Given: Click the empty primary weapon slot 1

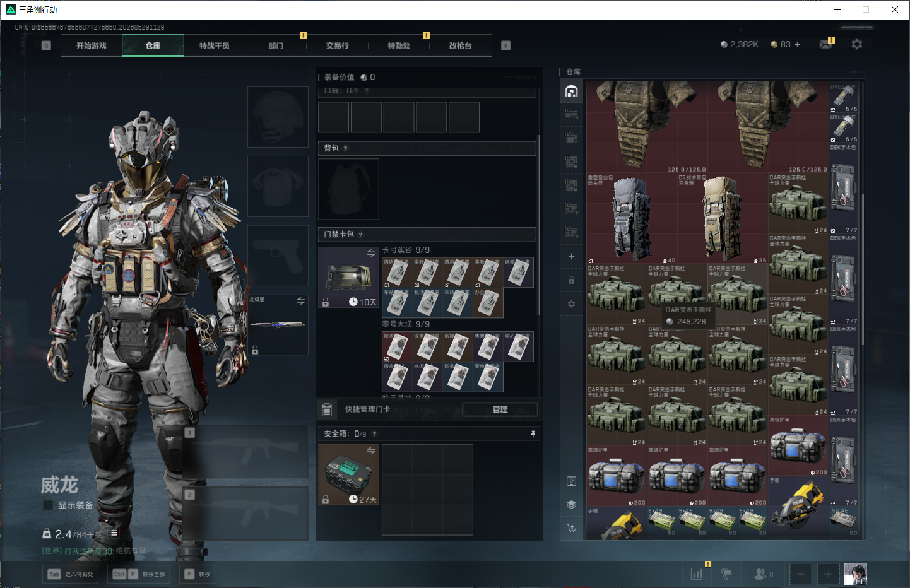Looking at the screenshot, I should (x=245, y=451).
